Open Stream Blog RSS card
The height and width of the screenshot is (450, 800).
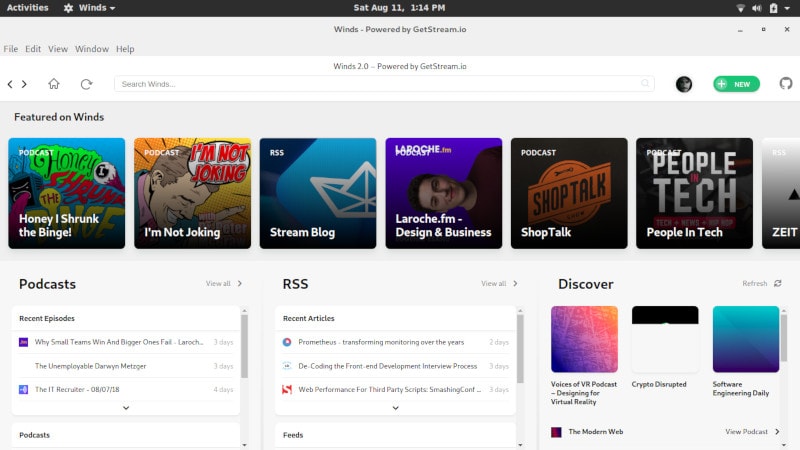[318, 193]
